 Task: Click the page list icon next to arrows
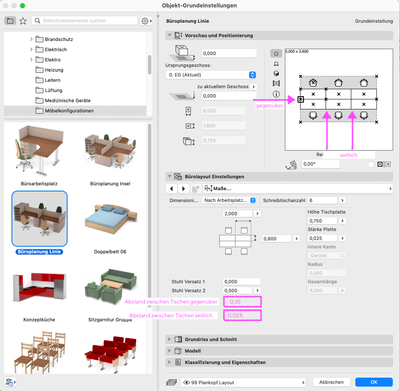point(196,189)
